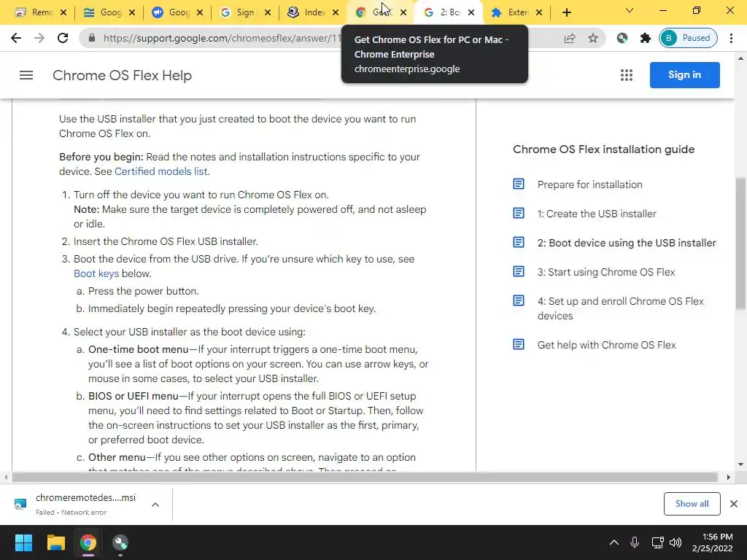Close the Remo tab
The width and height of the screenshot is (747, 560).
64,12
